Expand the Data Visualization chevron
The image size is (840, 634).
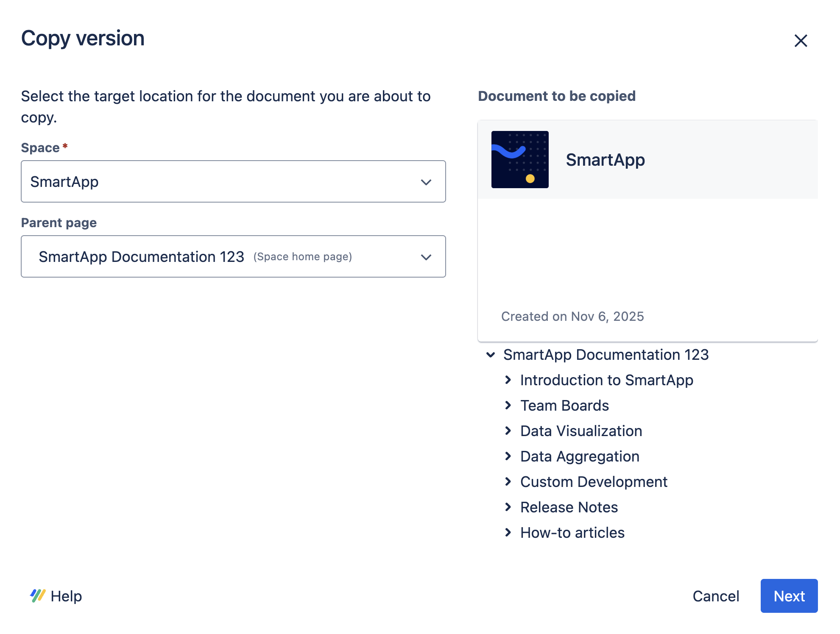pyautogui.click(x=508, y=431)
